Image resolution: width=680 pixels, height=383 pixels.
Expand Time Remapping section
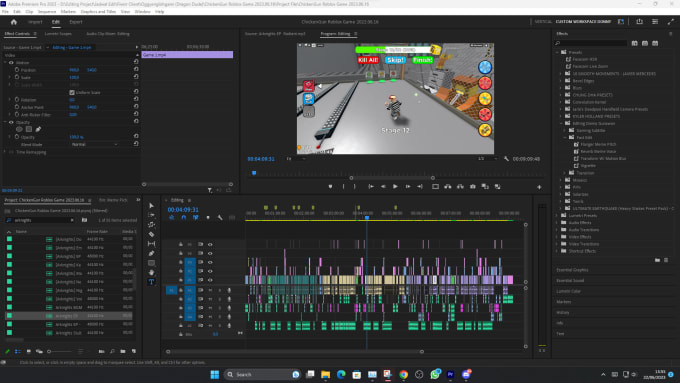click(x=5, y=152)
